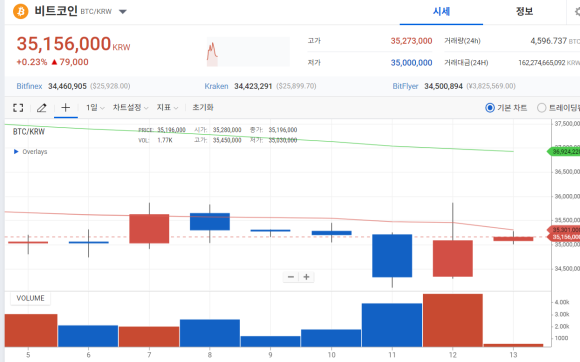Open the 지표 indicators dropdown
Image resolution: width=580 pixels, height=362 pixels.
(167, 108)
